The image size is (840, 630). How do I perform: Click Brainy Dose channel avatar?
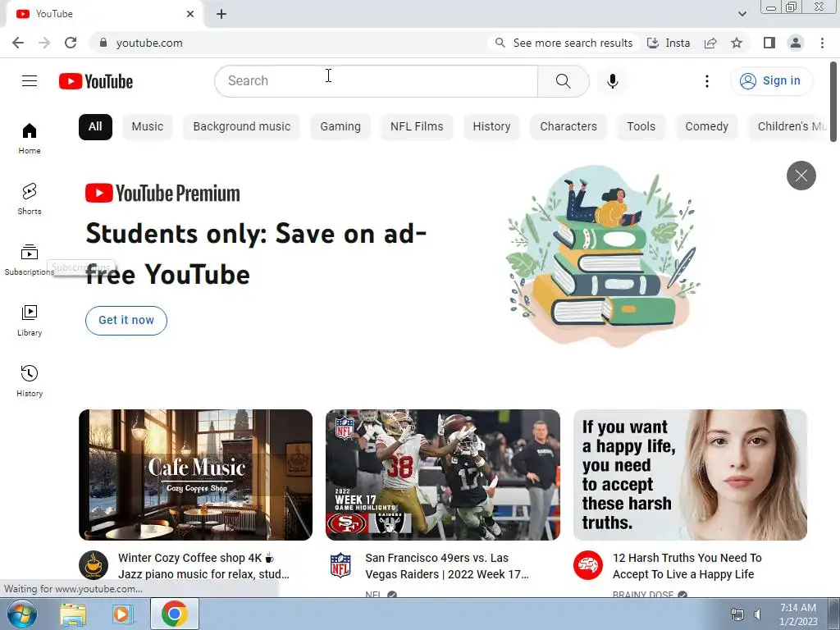587,565
